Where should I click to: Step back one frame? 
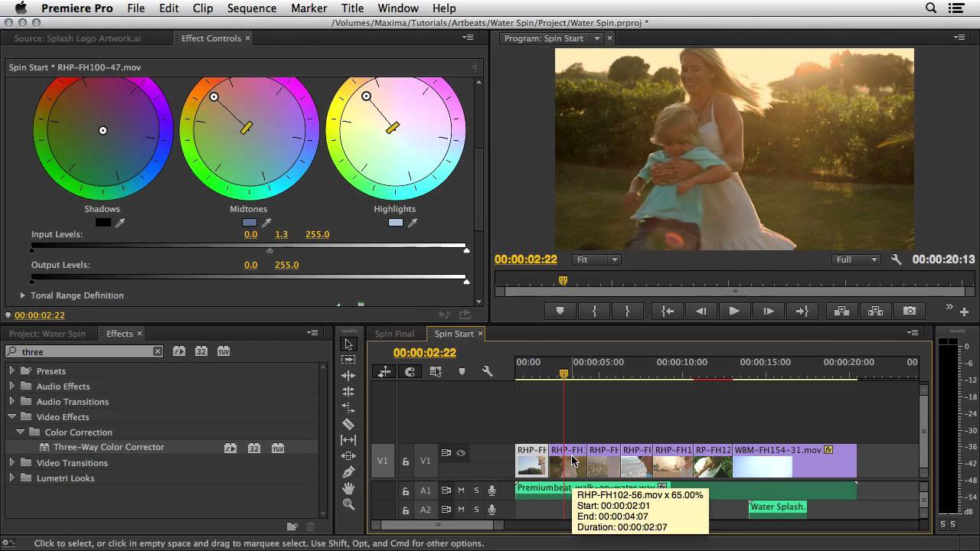tap(701, 311)
